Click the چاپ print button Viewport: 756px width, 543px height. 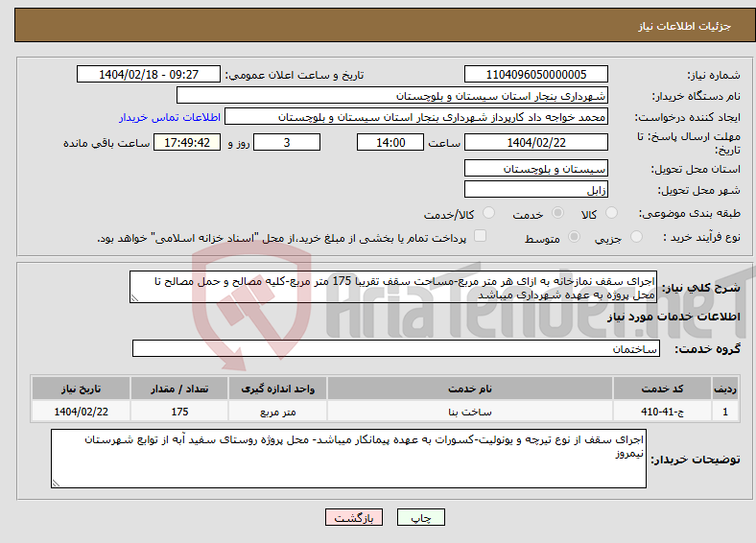(421, 517)
